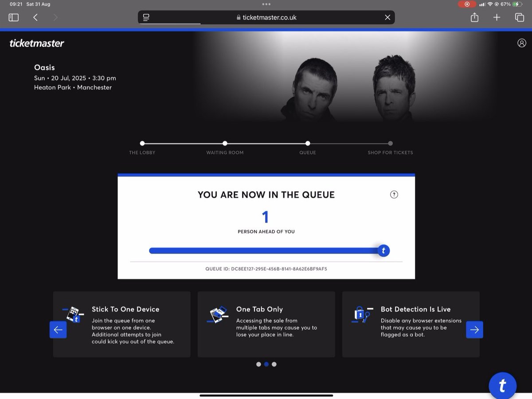Tap the ticketmaster.co.uk address field
Viewport: 532px width, 399px height.
point(266,17)
